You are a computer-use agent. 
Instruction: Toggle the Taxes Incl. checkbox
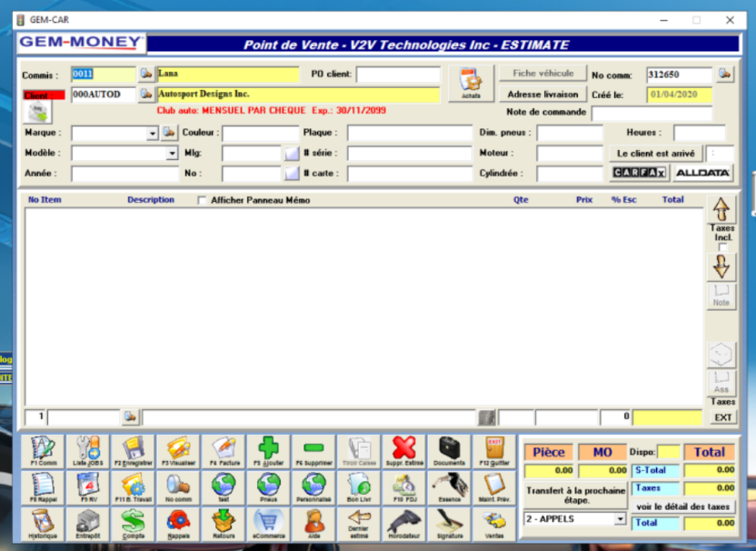pos(722,247)
